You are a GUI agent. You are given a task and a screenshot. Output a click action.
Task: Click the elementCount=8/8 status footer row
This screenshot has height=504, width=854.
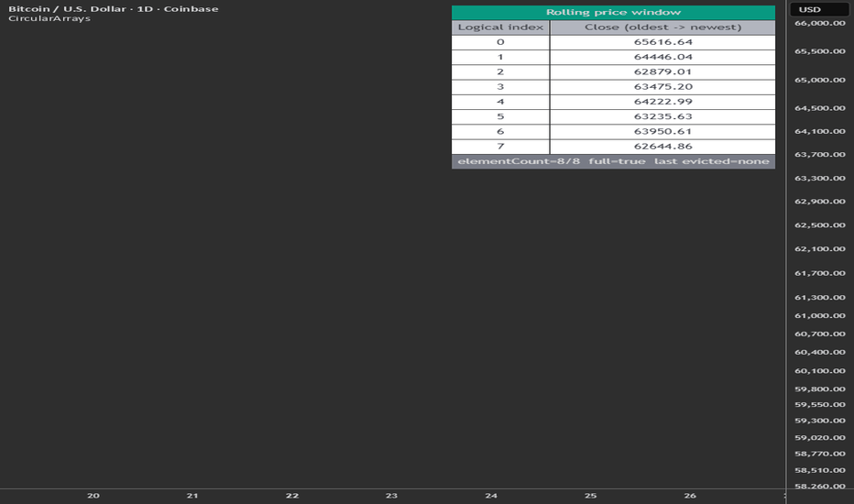point(613,161)
